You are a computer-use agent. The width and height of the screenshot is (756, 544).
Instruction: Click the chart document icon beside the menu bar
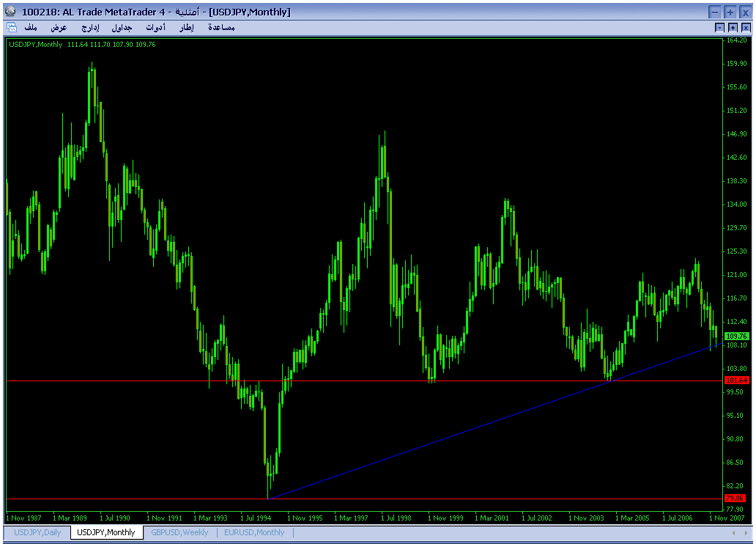[11, 27]
